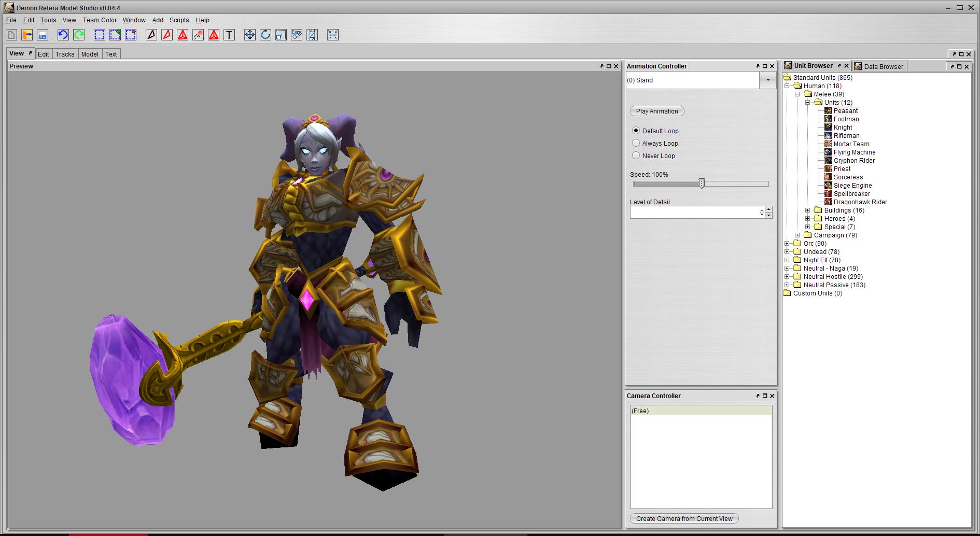Select the Default Loop radio button
This screenshot has height=536, width=980.
(x=636, y=131)
